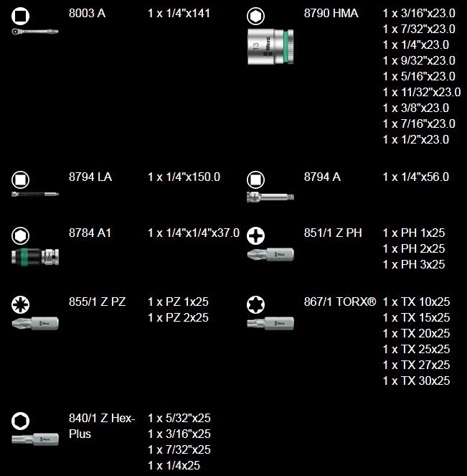Click the product name 8794 LA

point(90,177)
